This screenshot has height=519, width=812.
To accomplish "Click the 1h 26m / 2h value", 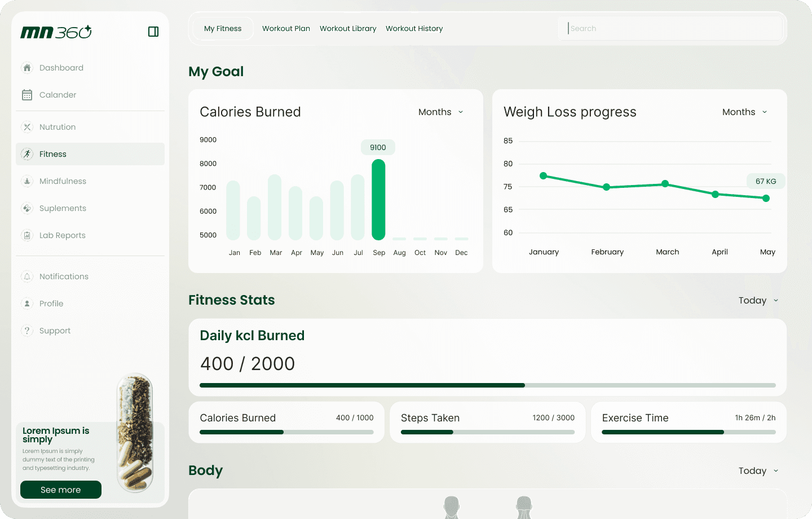I will 755,418.
